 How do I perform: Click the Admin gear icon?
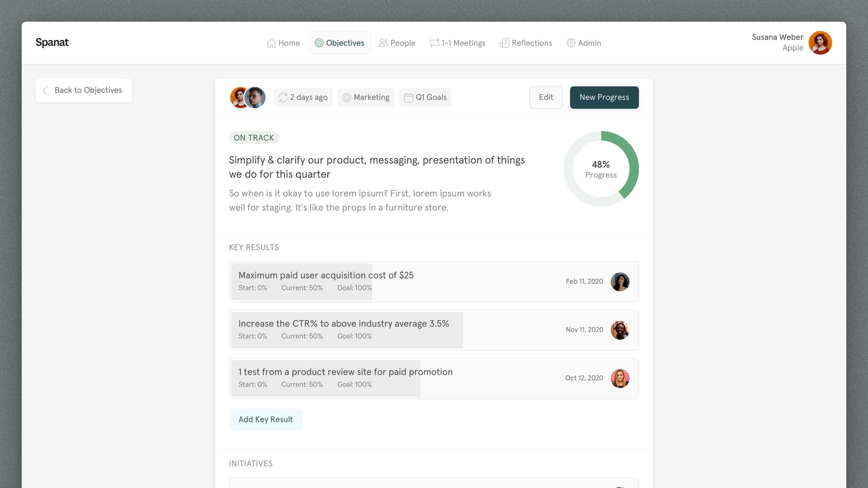(571, 43)
